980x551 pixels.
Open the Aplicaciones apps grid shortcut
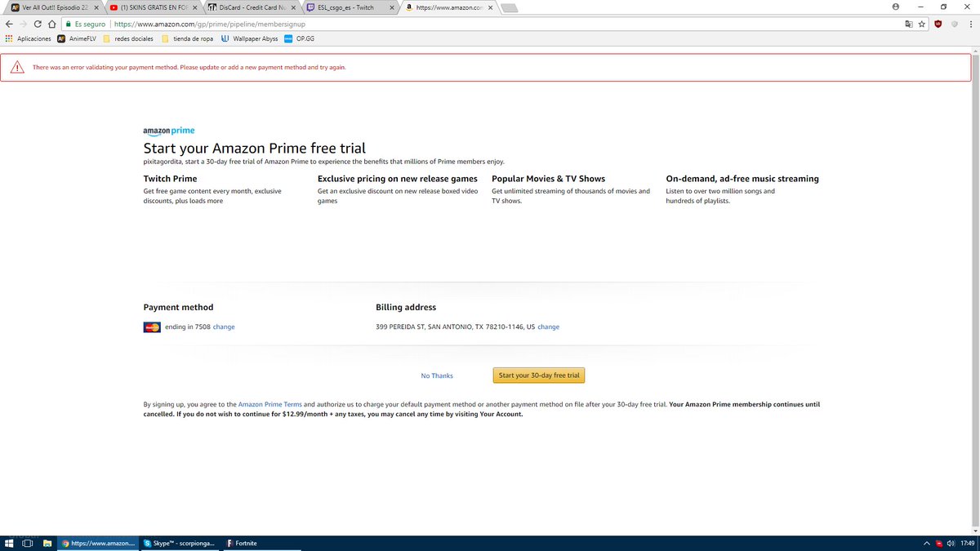[28, 38]
